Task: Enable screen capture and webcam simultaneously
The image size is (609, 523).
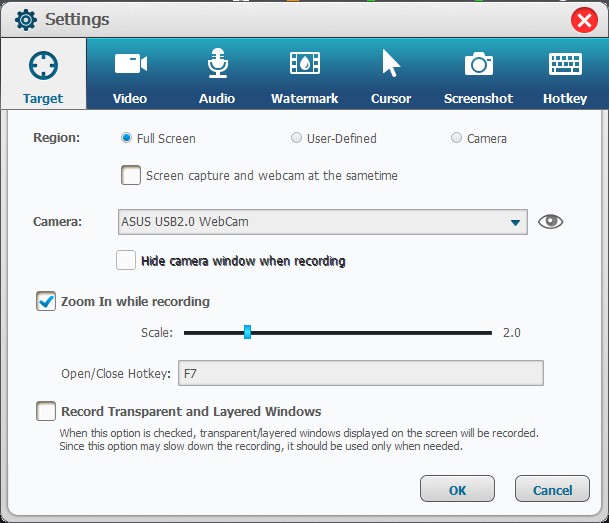Action: tap(131, 175)
